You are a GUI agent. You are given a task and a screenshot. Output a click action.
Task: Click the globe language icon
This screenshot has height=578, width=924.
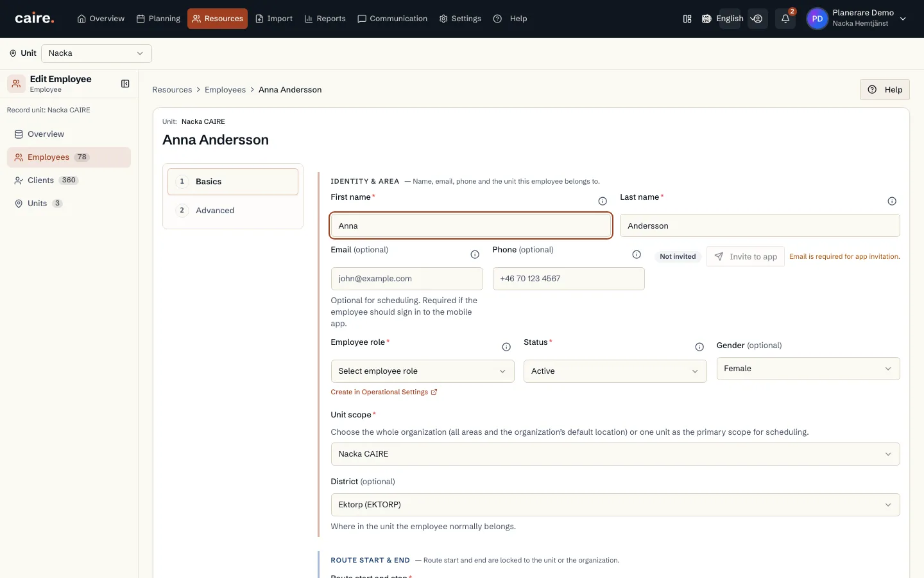pos(706,19)
